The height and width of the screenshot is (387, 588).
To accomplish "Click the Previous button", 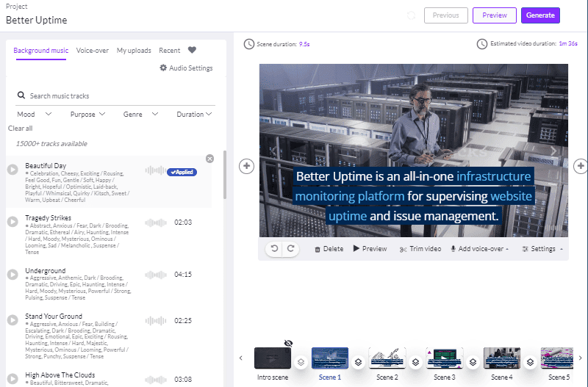I will coord(446,15).
